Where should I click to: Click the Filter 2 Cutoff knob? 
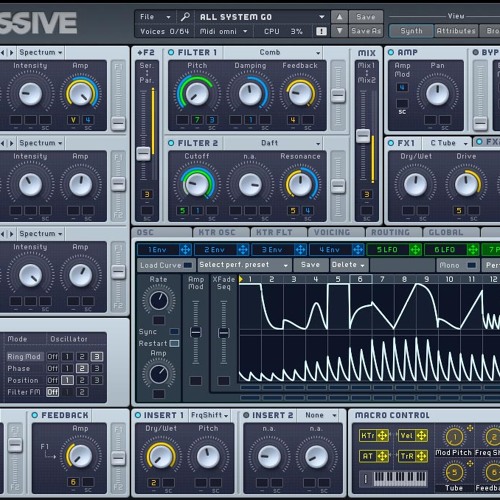coord(197,184)
